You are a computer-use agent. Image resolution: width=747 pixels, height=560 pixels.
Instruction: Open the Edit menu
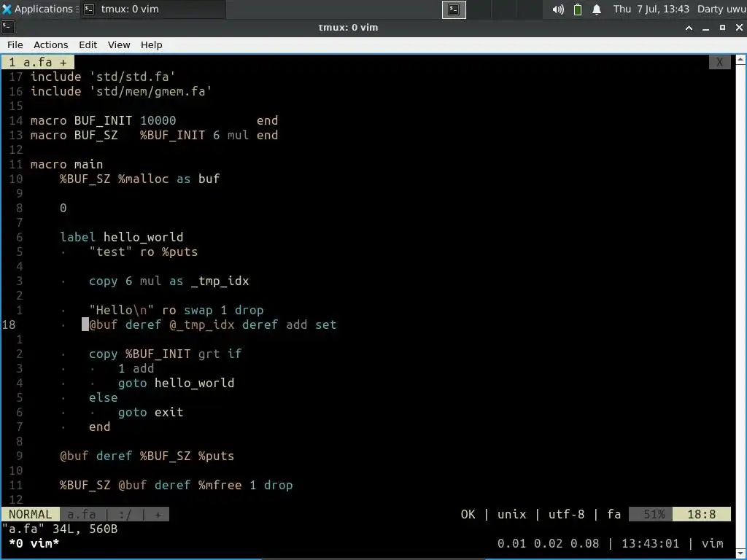(x=88, y=44)
